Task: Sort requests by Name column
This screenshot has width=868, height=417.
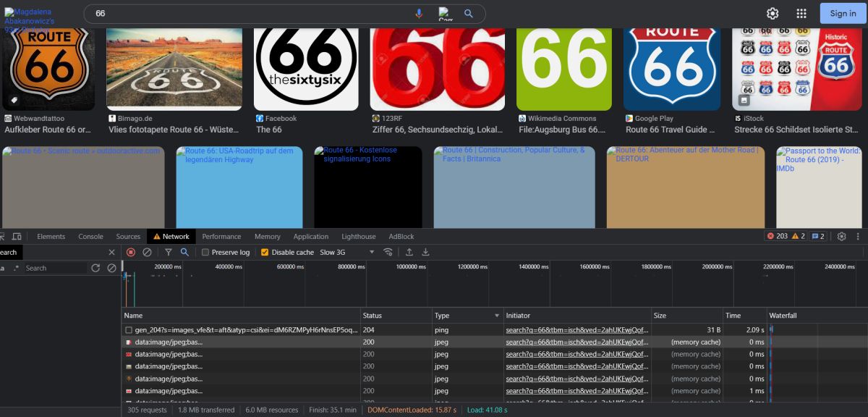Action: tap(241, 316)
